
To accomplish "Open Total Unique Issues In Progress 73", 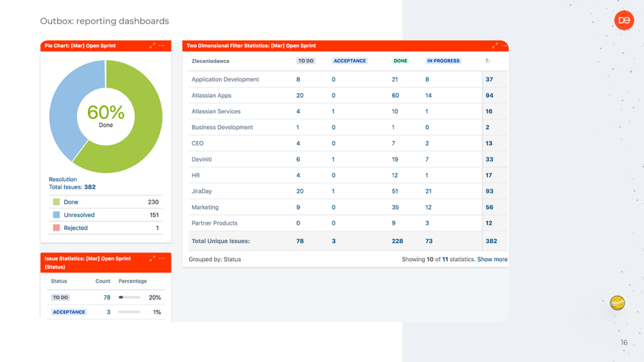I will coord(429,242).
